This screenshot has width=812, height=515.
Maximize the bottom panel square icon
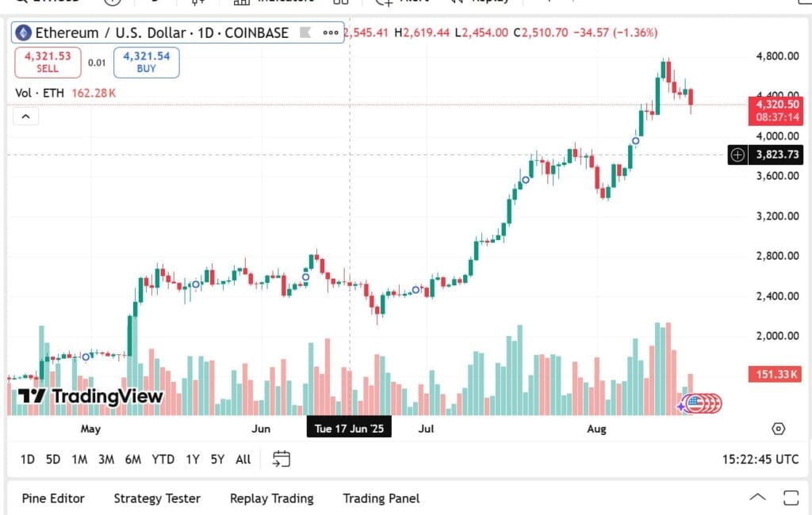791,498
